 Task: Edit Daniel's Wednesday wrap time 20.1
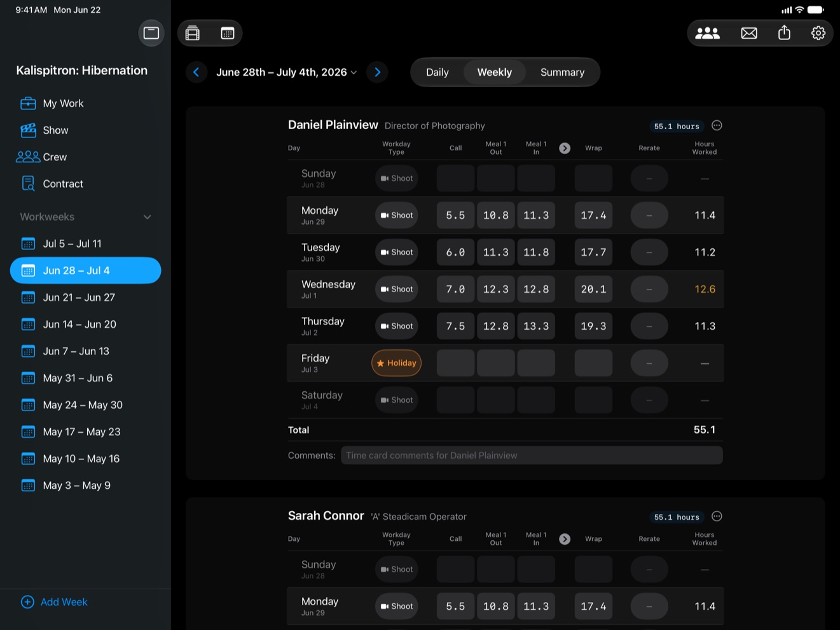[593, 289]
